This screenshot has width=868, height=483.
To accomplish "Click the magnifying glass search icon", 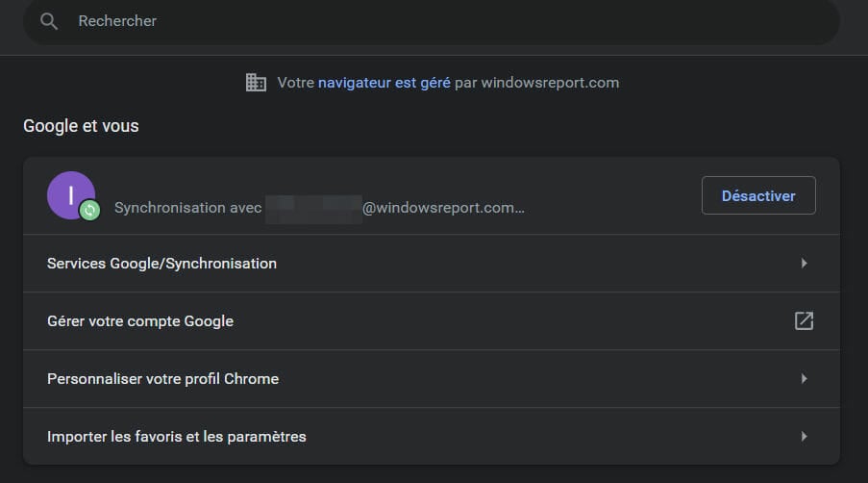I will [49, 21].
